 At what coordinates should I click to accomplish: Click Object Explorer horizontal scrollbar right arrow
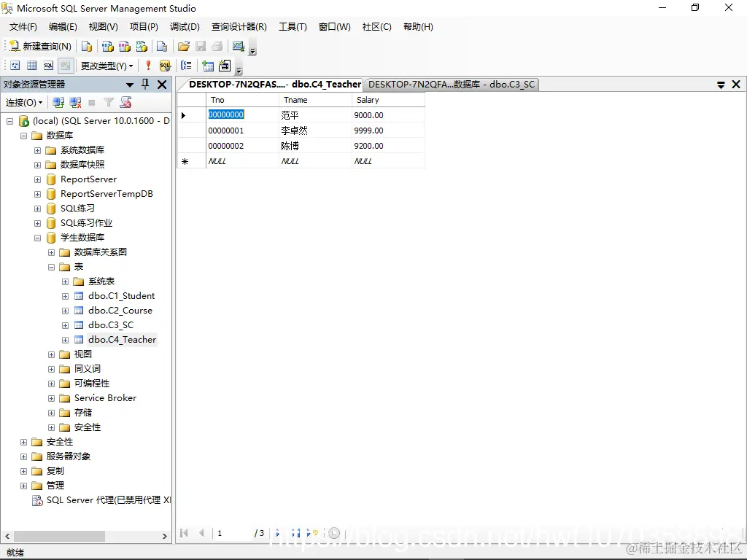[x=165, y=536]
